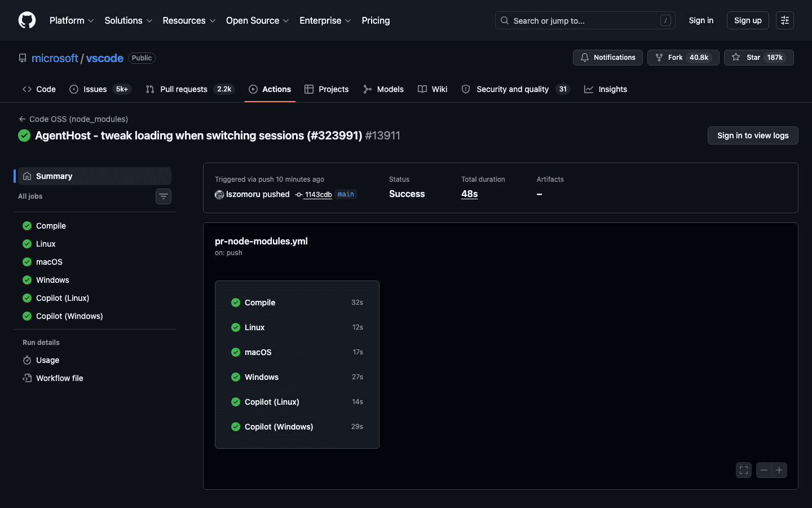The image size is (812, 508).
Task: Click the Sign up button
Action: (748, 20)
